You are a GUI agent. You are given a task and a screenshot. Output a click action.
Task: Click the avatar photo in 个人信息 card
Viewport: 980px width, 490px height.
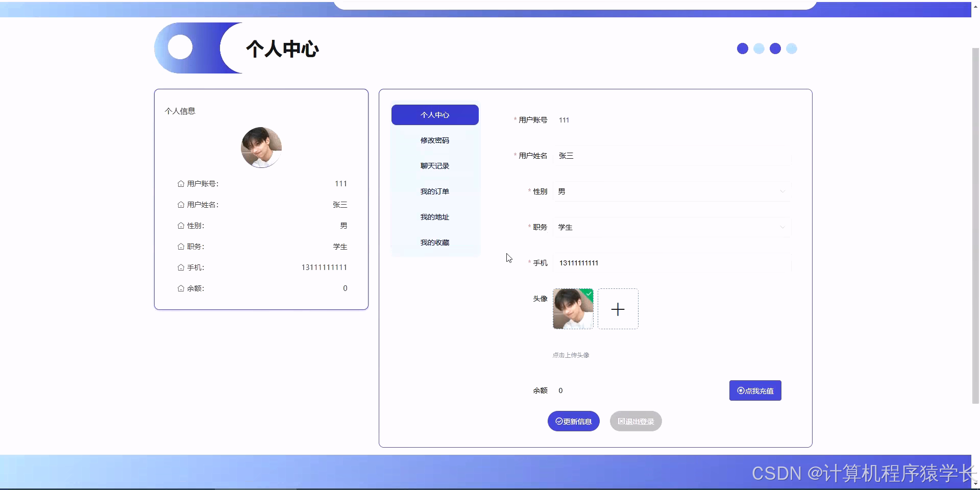tap(261, 148)
